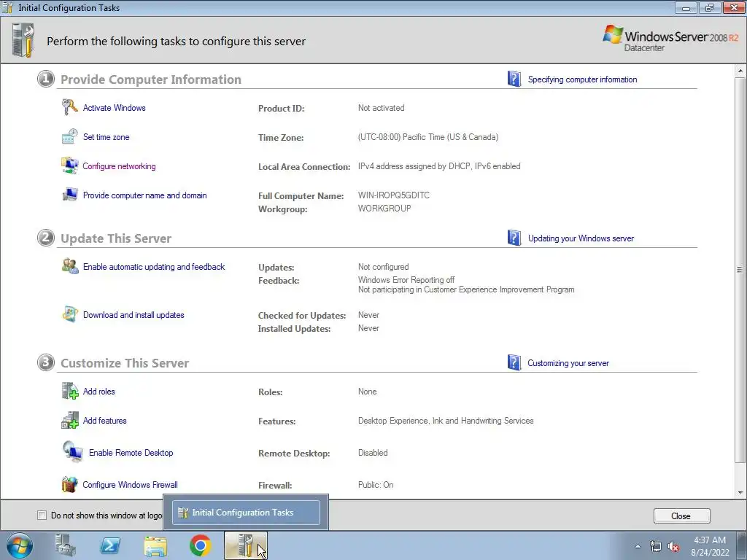Click the muted volume tray icon

pos(673,547)
